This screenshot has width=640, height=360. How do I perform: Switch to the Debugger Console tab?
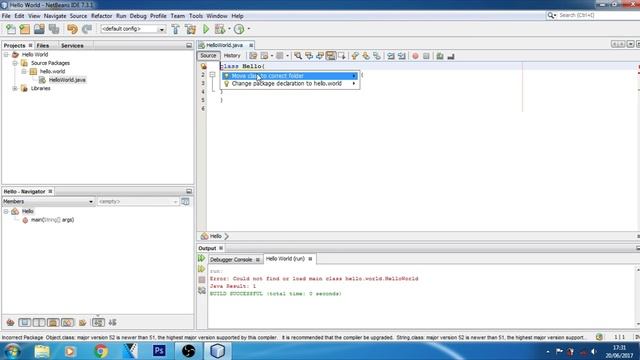pyautogui.click(x=231, y=260)
